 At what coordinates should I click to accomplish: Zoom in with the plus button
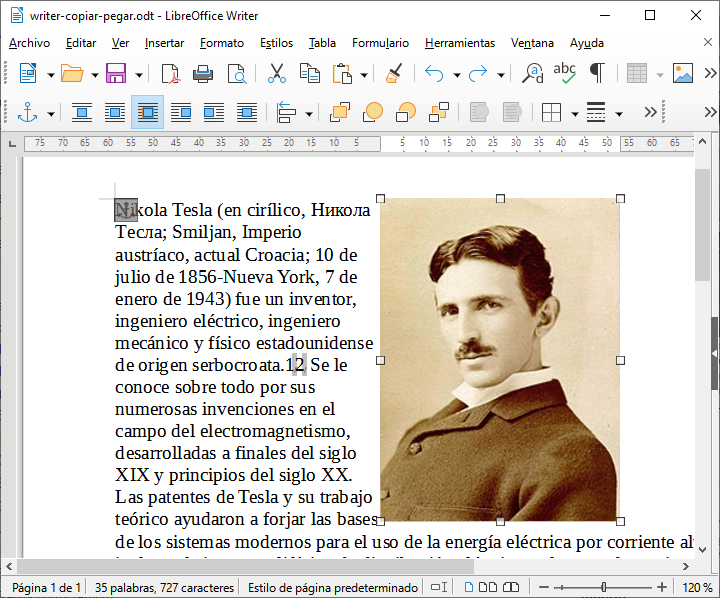click(662, 587)
